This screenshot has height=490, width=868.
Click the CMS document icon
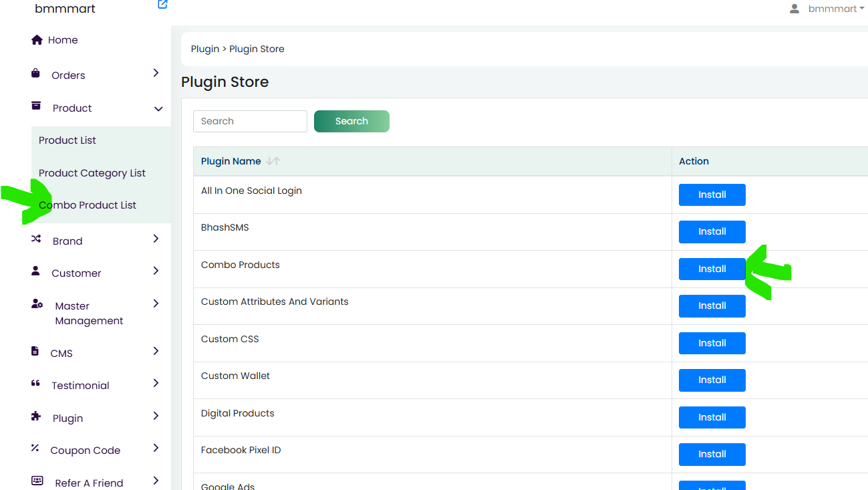point(35,352)
